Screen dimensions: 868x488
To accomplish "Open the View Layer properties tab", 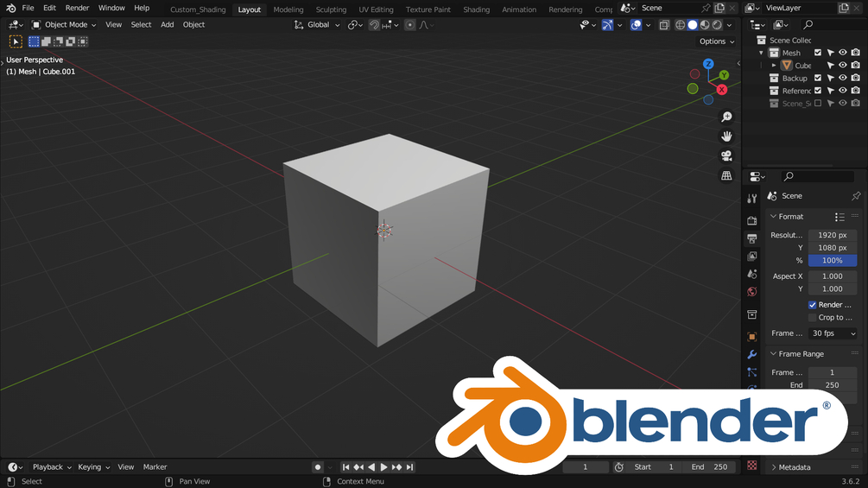I will 751,257.
